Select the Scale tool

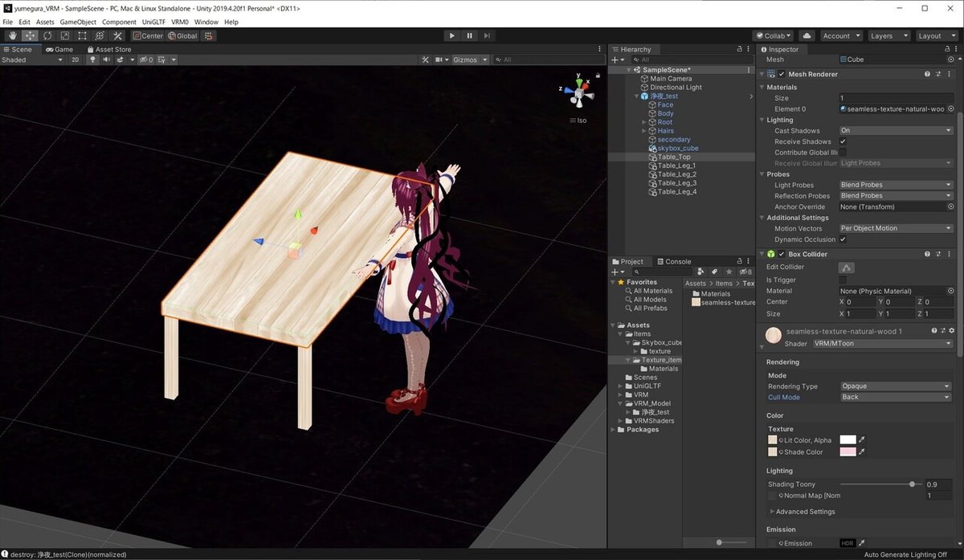click(x=63, y=35)
